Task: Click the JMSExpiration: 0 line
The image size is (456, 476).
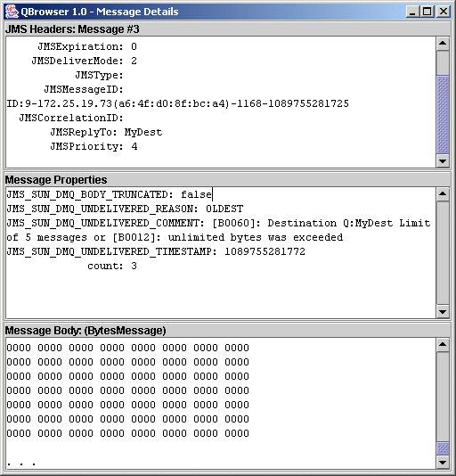Action: click(87, 46)
